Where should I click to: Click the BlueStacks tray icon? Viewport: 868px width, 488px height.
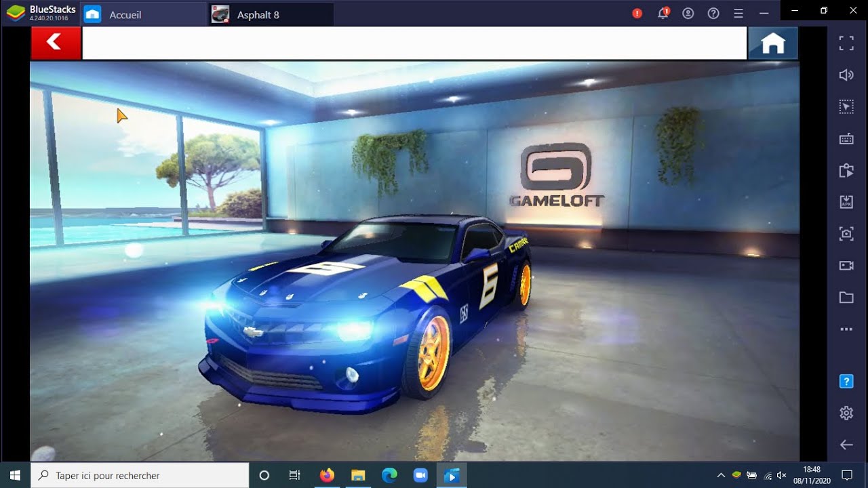click(x=736, y=475)
